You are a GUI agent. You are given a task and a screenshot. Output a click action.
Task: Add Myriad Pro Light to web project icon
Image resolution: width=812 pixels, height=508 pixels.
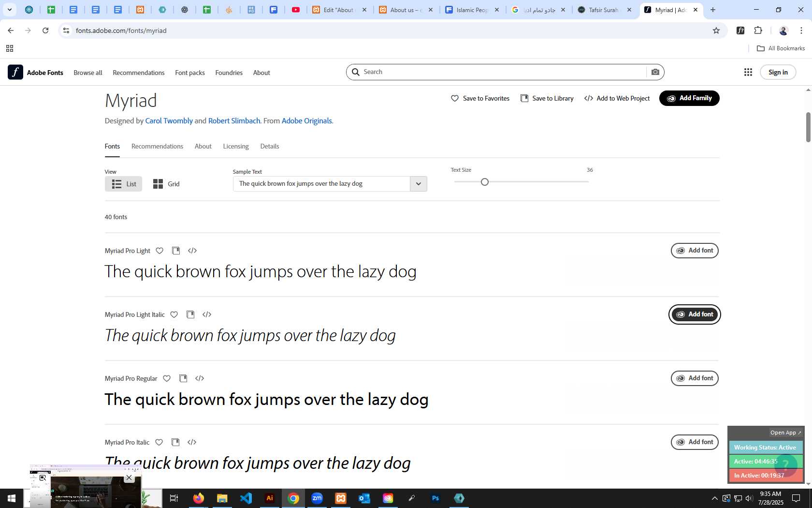(x=192, y=251)
